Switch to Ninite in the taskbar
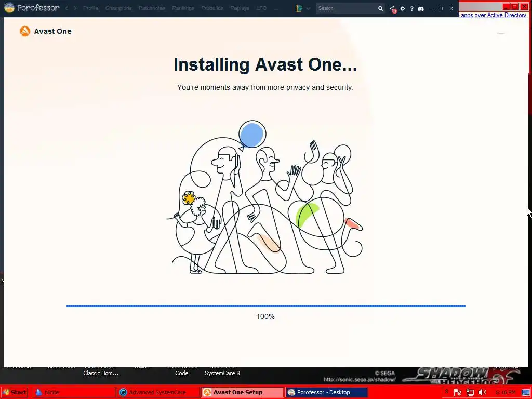The height and width of the screenshot is (399, 532). [x=74, y=392]
